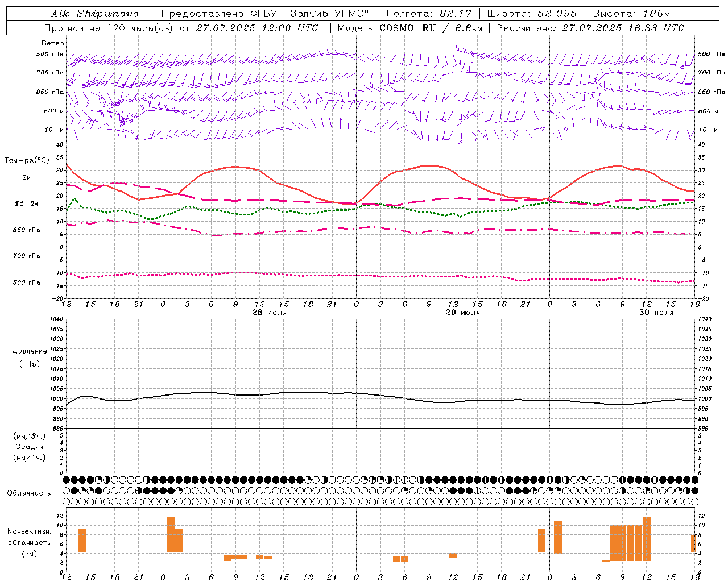Click the 28 июля date label

(270, 313)
